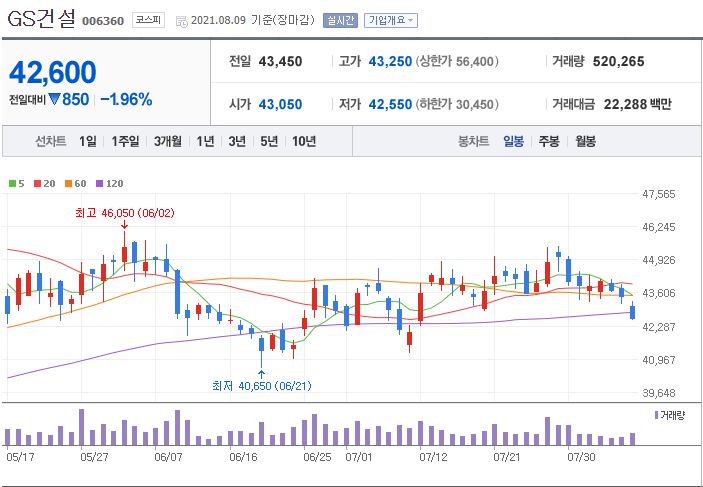Click the 47,565 price axis label
Viewport: 703px width, 487px height.
coord(659,194)
